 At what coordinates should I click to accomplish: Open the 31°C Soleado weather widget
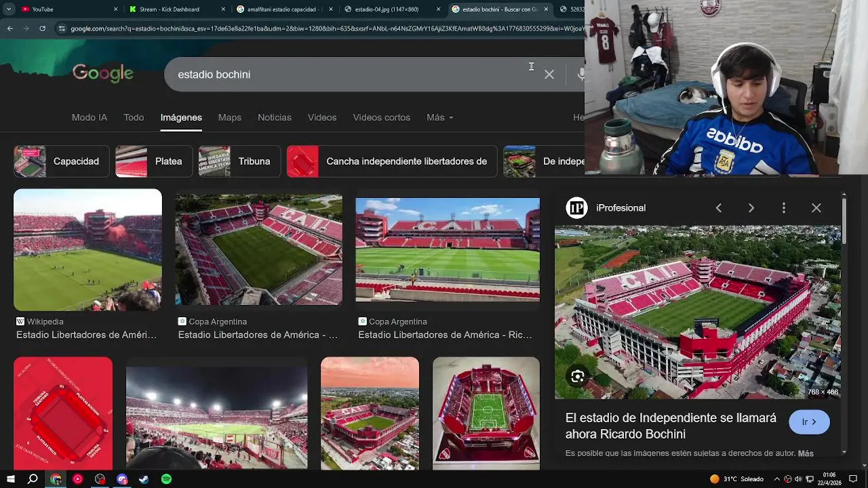point(736,479)
